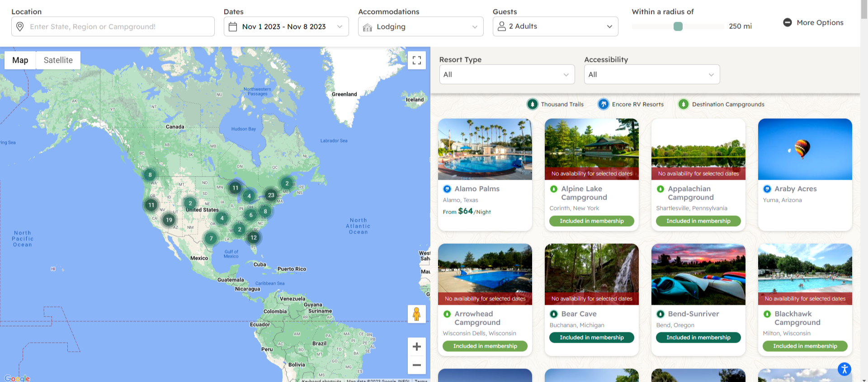Click the brand icon beside Blackhawk Campground
The height and width of the screenshot is (382, 868).
[767, 314]
